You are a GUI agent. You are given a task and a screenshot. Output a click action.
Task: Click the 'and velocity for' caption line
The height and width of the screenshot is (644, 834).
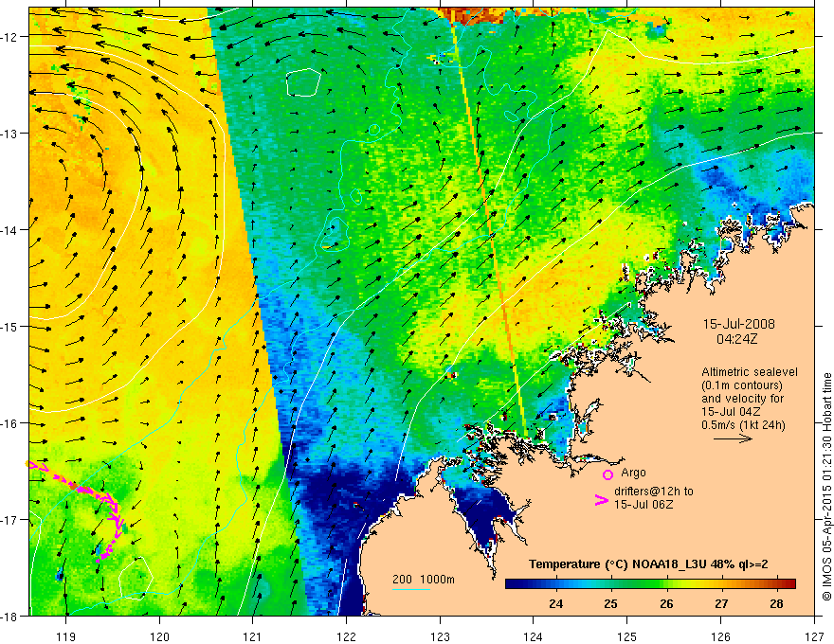click(742, 399)
